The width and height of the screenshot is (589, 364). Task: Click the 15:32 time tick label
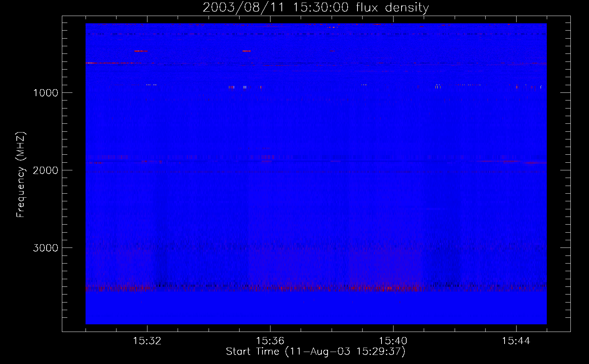click(147, 341)
